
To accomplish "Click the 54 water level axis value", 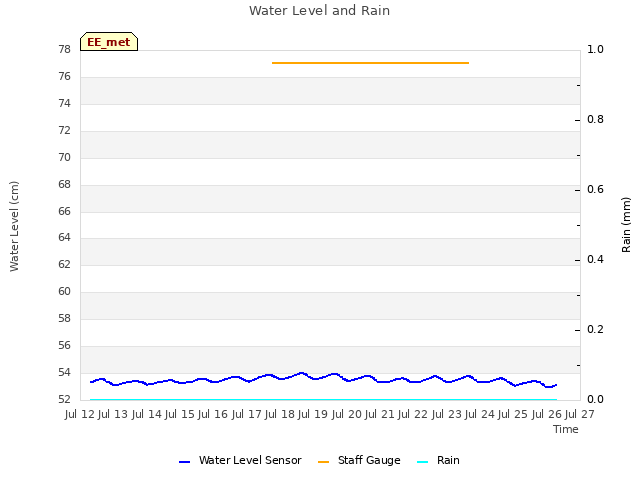I will pos(64,372).
